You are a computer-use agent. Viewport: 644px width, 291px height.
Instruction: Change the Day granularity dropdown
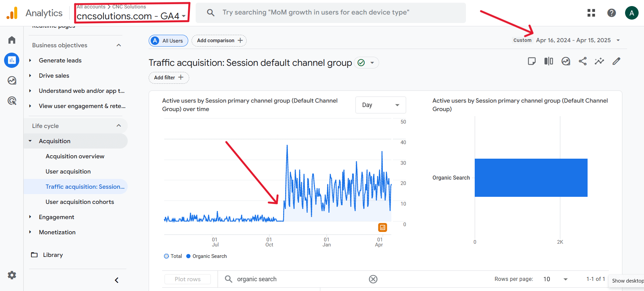click(x=380, y=105)
